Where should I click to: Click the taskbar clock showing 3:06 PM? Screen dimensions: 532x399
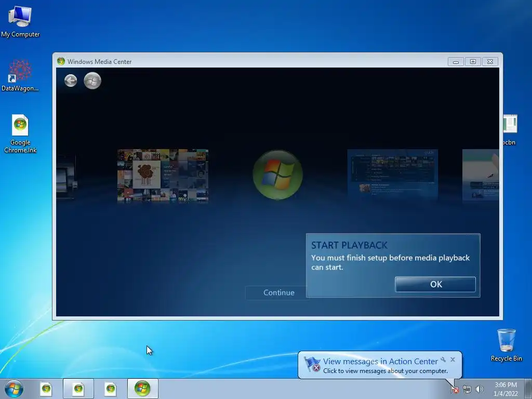[506, 389]
